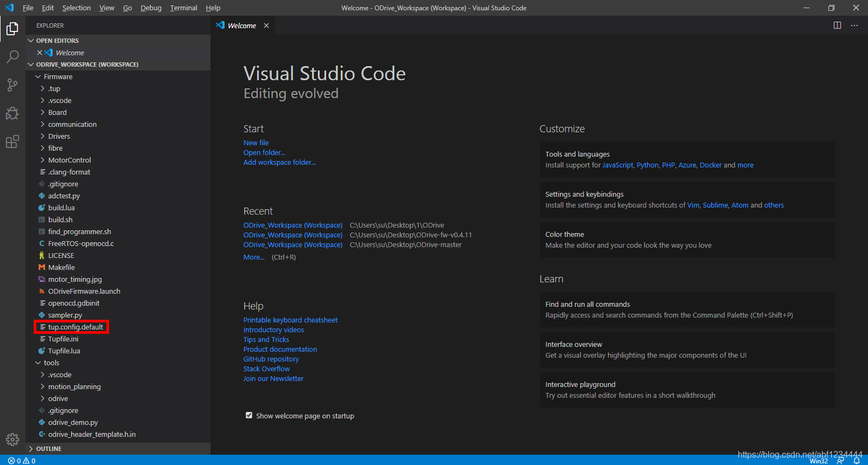This screenshot has width=868, height=465.
Task: Open FreeRTOS-openocd.c file
Action: [81, 243]
